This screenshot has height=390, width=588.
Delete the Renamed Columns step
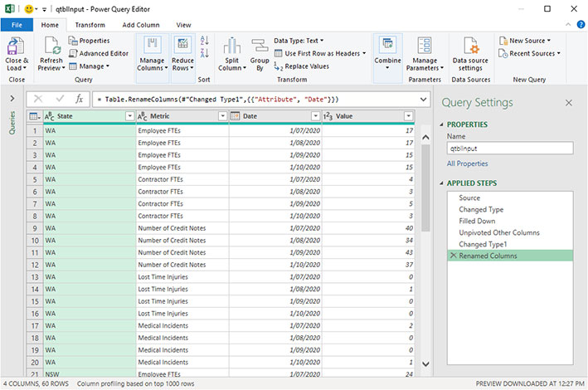point(453,256)
